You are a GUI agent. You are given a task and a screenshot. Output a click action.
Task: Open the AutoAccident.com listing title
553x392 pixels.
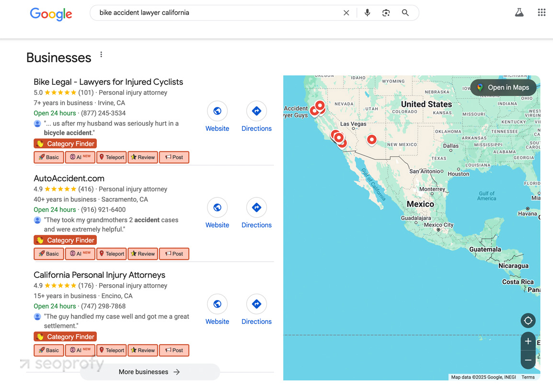coord(69,178)
